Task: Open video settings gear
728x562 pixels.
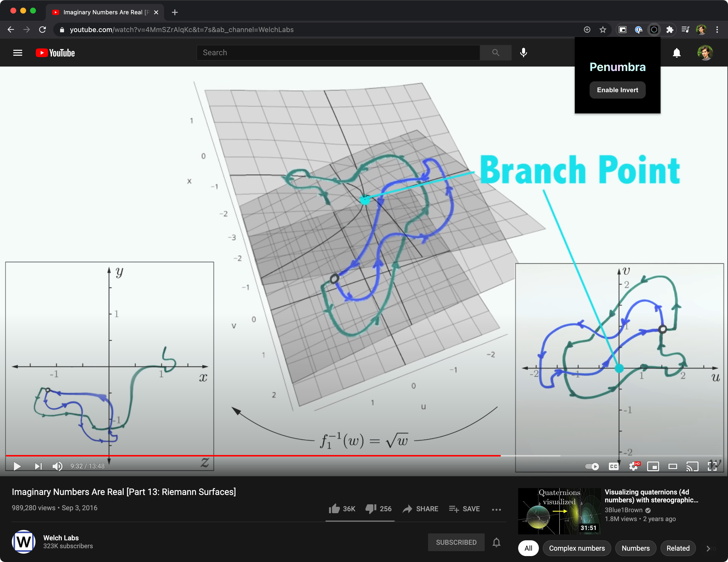Action: pos(633,466)
